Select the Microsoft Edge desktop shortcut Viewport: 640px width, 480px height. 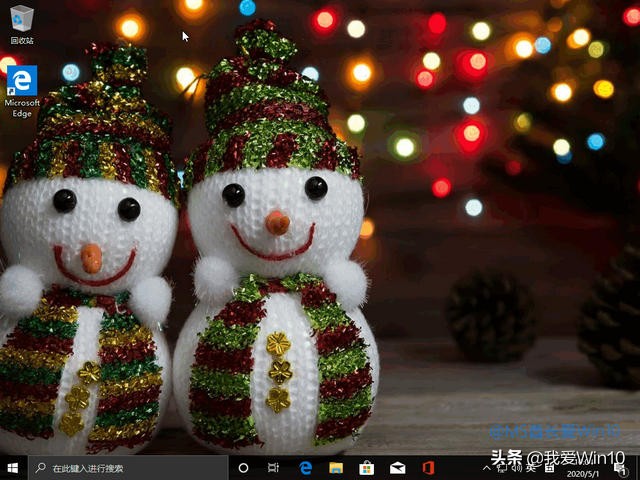click(x=22, y=92)
